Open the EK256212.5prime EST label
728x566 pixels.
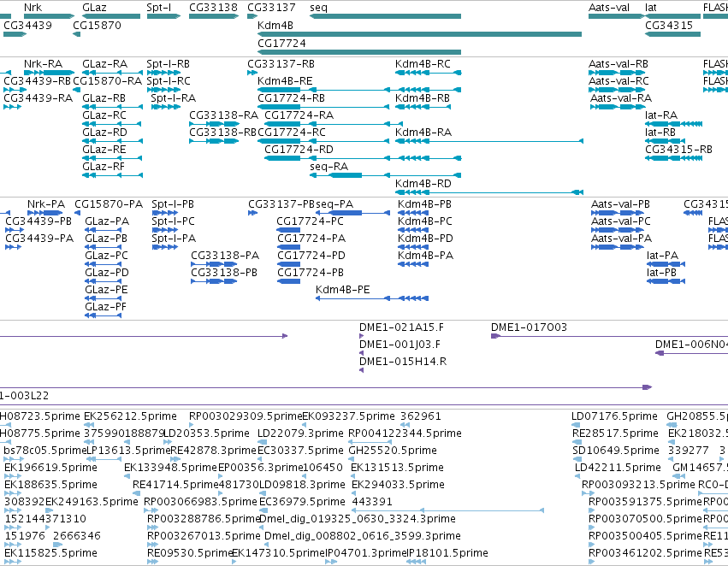coord(131,416)
